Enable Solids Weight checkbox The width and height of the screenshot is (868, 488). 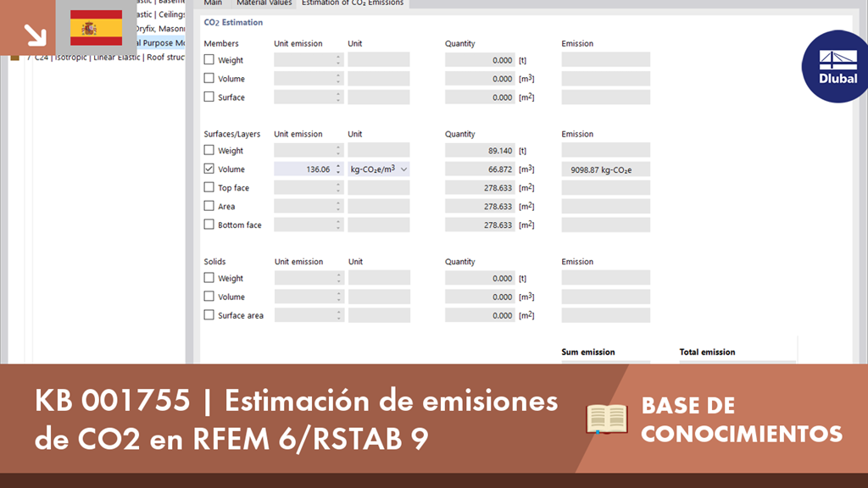point(209,278)
